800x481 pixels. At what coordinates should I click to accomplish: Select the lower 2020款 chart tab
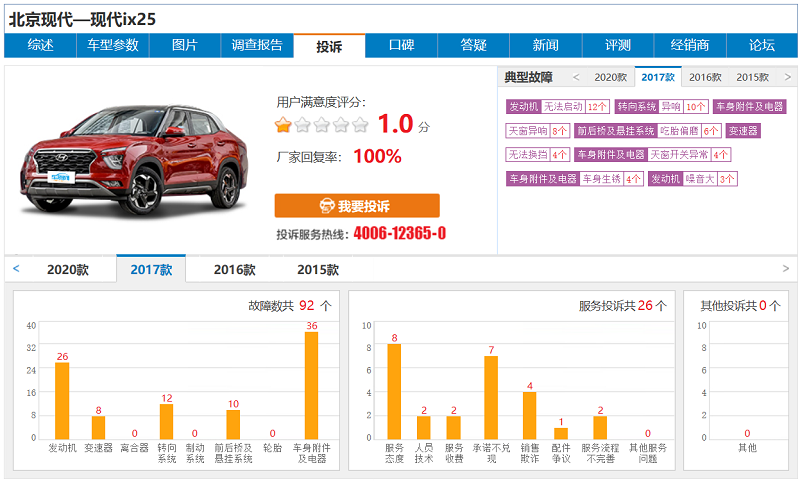point(68,269)
